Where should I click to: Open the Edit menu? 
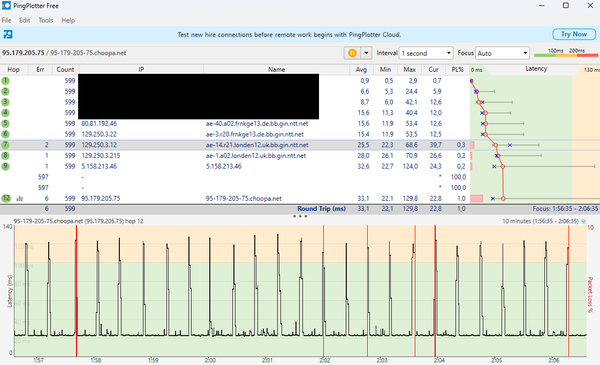24,20
